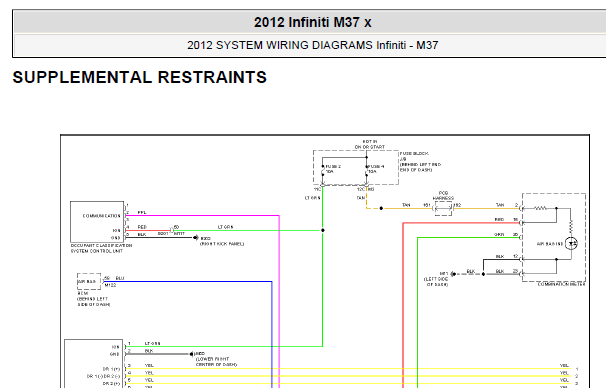Click "OCCUPANT CLASSIFICATION SYSTEM CONTROL UNIT" label

coord(101,248)
